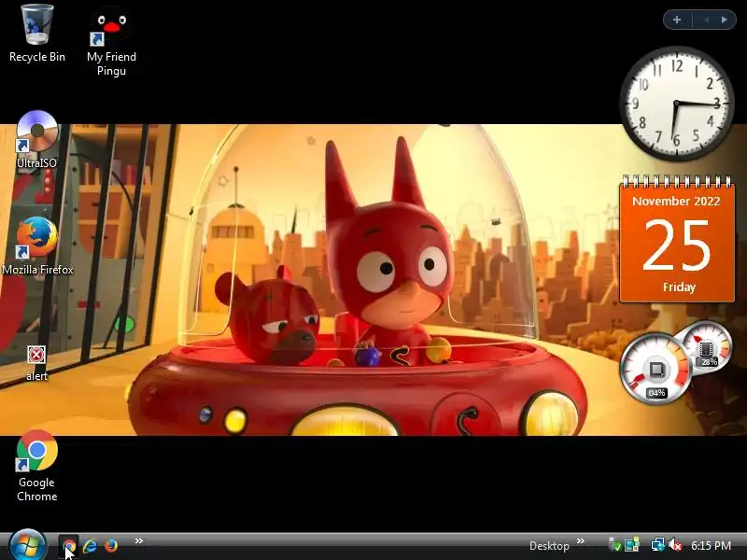
Task: Select My Friend Pingu shortcut
Action: (111, 40)
